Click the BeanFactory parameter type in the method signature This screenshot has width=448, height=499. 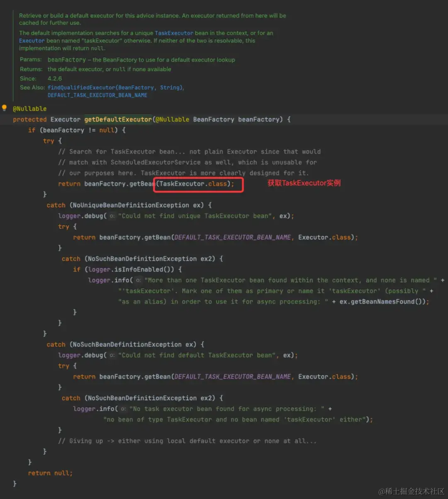coord(214,119)
